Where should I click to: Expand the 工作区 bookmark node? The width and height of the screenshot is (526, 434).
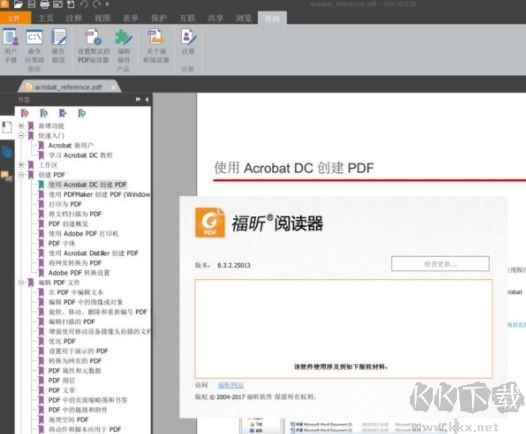click(x=21, y=165)
